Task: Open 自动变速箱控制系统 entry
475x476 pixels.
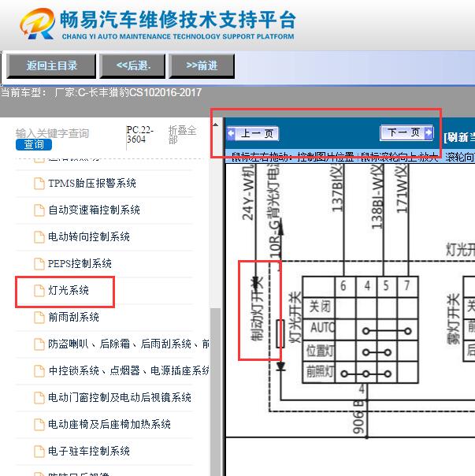Action: point(94,210)
